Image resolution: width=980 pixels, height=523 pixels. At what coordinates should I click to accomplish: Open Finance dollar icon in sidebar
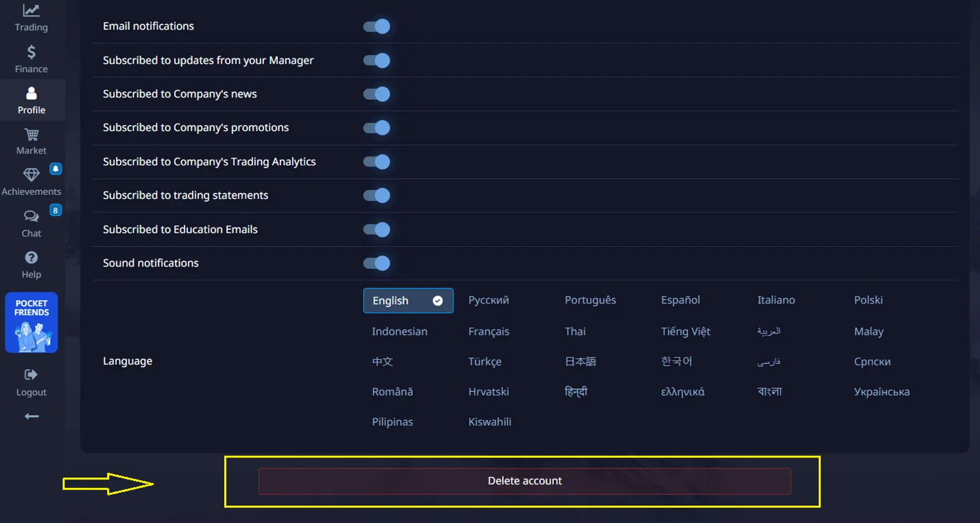pyautogui.click(x=31, y=52)
